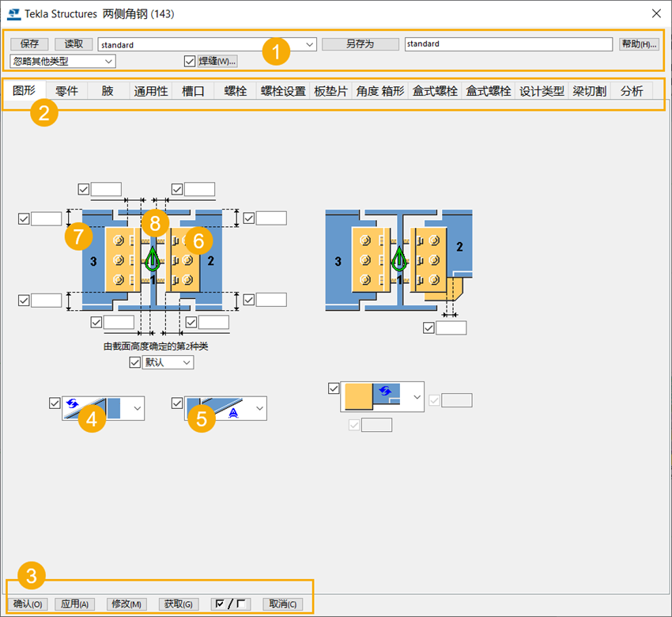This screenshot has height=617, width=672.
Task: Click the check/uncheck all toggle button
Action: tap(231, 604)
